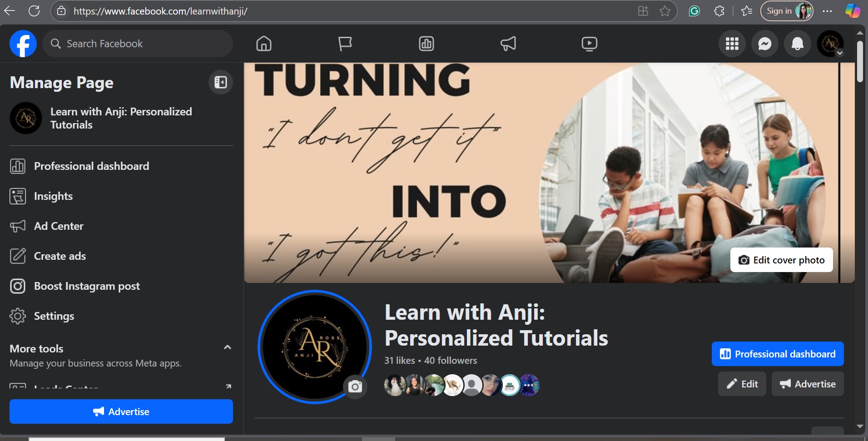The width and height of the screenshot is (868, 441).
Task: Click the blue Advertise button in sidebar
Action: tap(121, 411)
